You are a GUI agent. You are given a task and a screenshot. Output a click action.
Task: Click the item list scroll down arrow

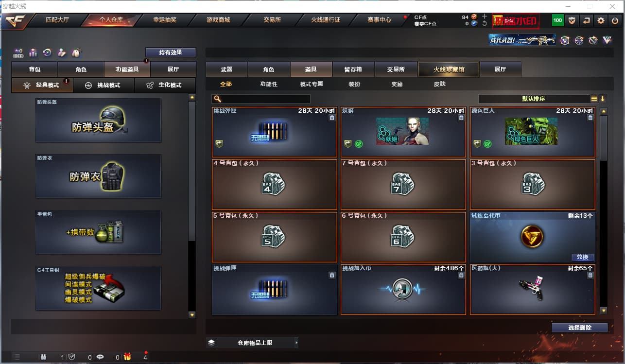[x=604, y=310]
